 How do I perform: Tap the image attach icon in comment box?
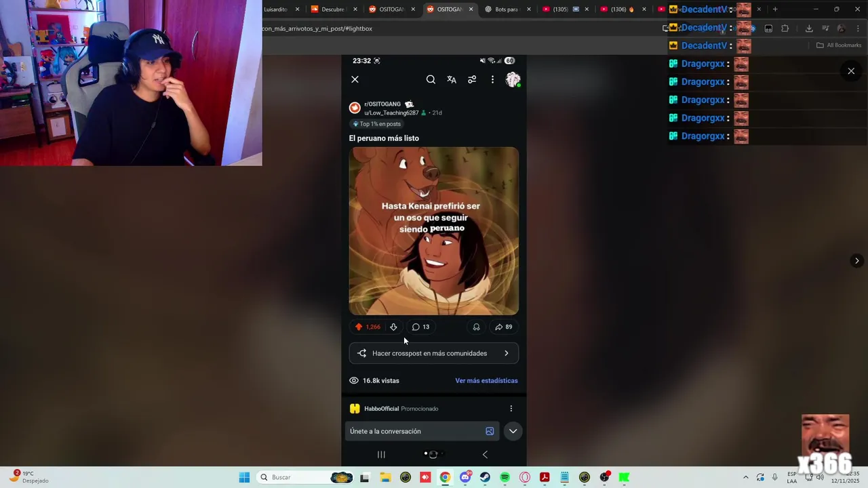(490, 431)
